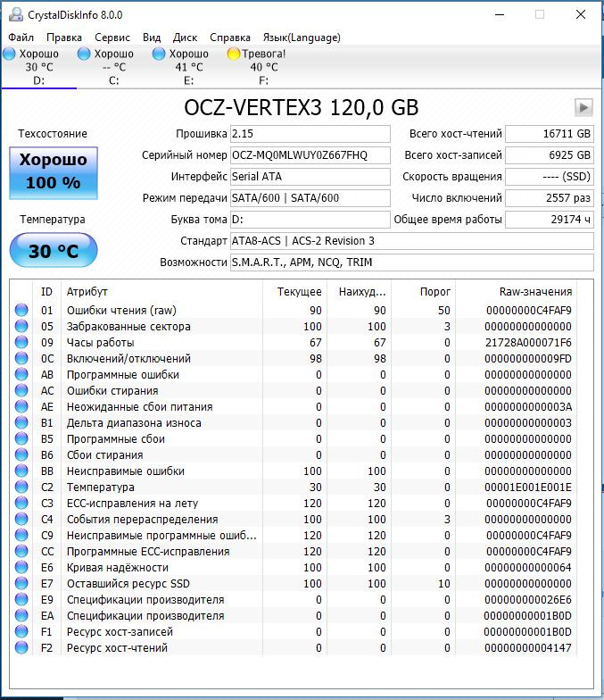Click the total work time value 29174 ч
Image resolution: width=604 pixels, height=700 pixels.
click(550, 220)
